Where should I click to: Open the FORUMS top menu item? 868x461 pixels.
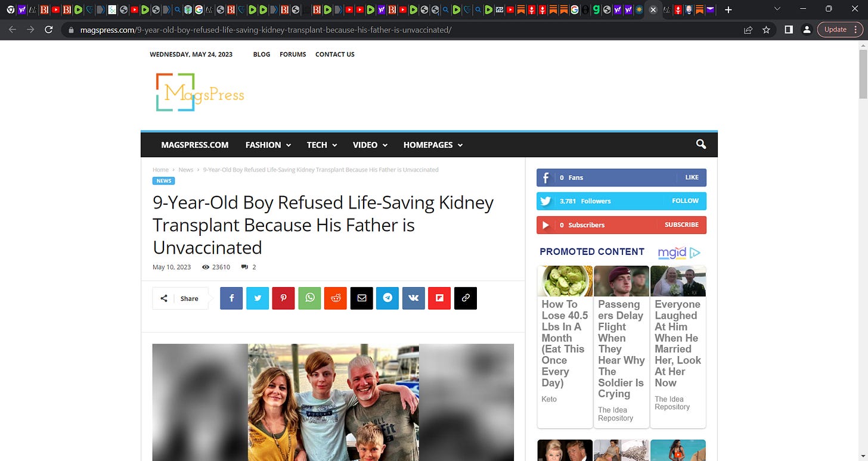click(293, 54)
